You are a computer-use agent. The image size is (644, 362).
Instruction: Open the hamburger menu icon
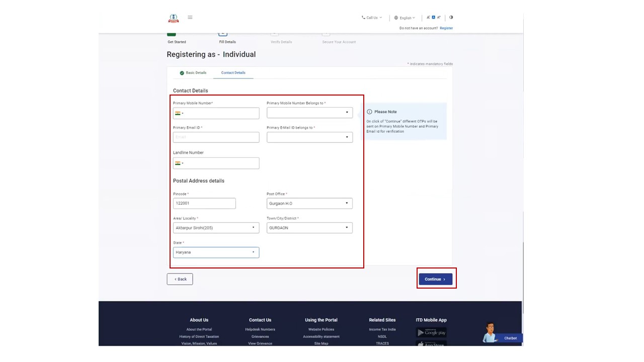point(190,18)
